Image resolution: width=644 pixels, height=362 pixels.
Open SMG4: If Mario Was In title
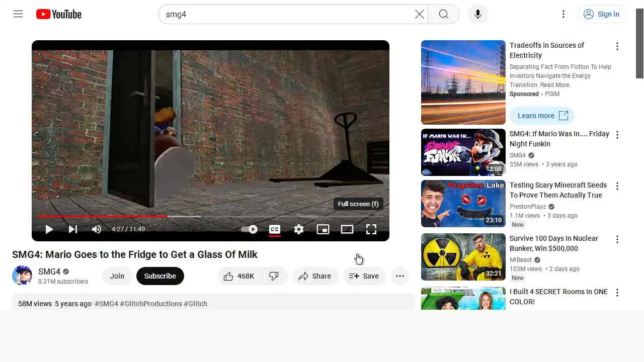(x=559, y=139)
